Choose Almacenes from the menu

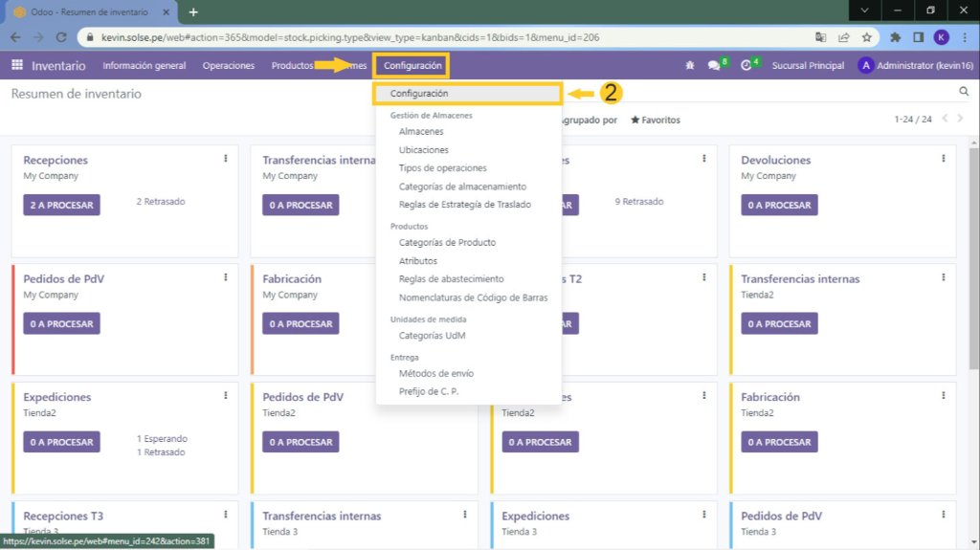tap(421, 132)
